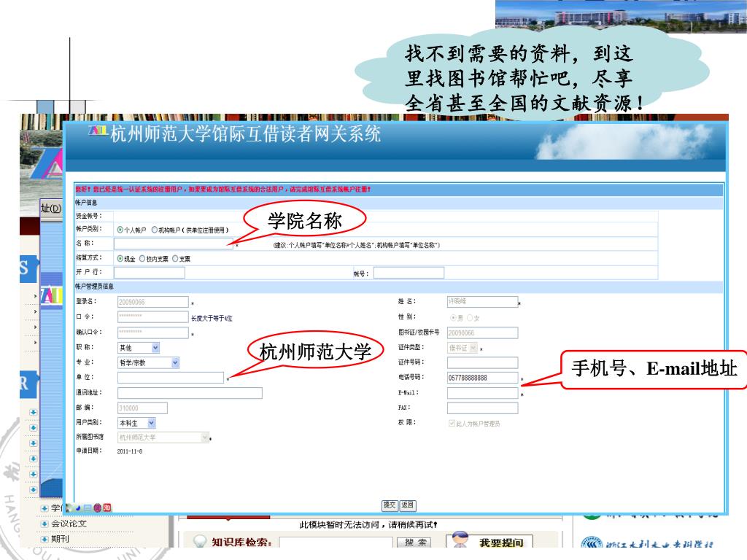Screen dimensions: 747x560
Task: Select the 个人帐户 account type radio button
Action: point(120,230)
